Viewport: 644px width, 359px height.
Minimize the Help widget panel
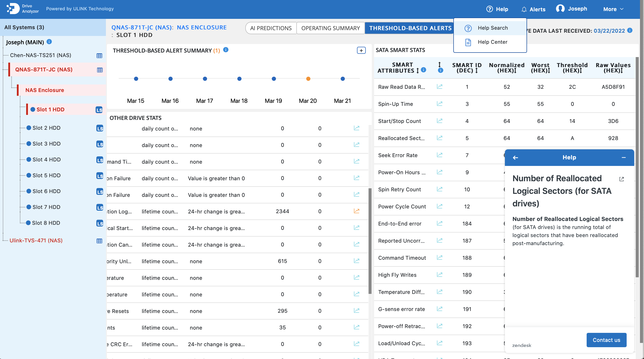624,158
